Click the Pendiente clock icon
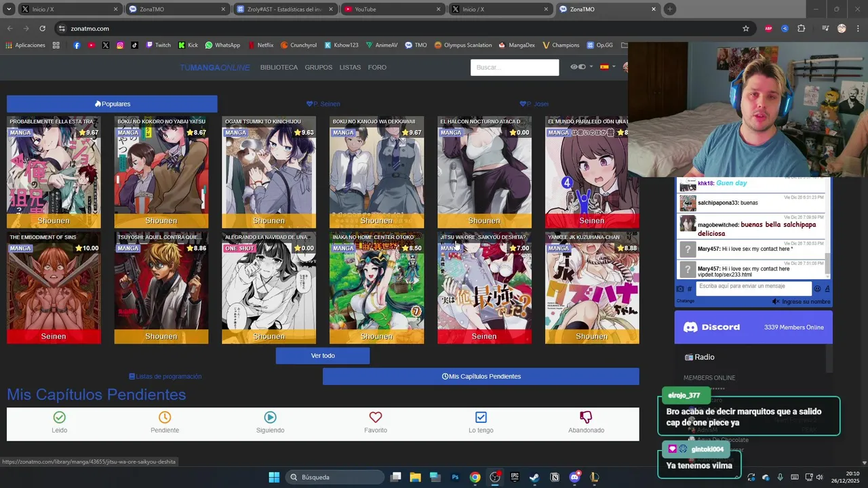 [x=165, y=418]
